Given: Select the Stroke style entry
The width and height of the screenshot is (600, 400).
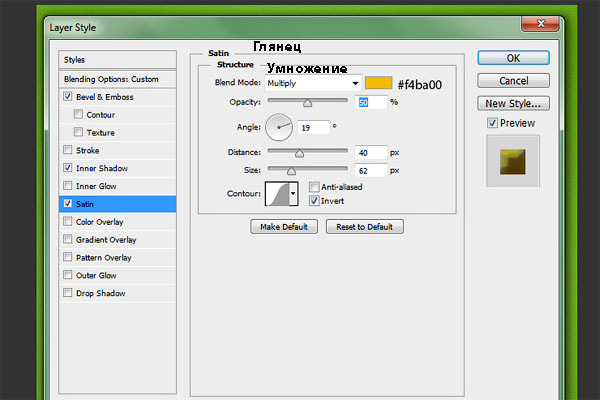Looking at the screenshot, I should point(87,150).
